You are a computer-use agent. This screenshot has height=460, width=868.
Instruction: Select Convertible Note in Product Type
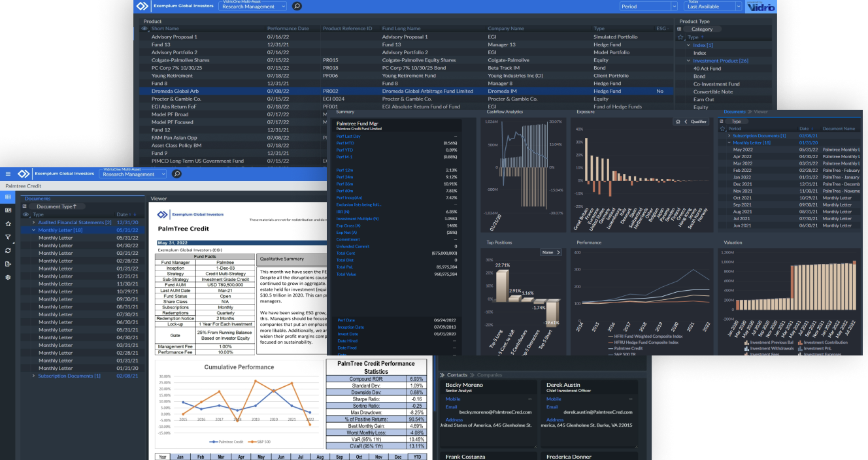713,92
